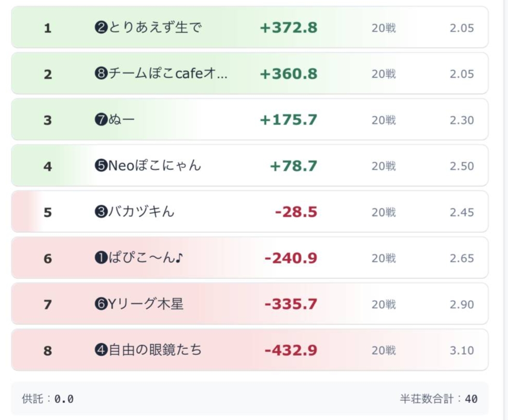
Task: Click the circled 4 badge beside 自由の眼鏡たち
Action: 101,351
